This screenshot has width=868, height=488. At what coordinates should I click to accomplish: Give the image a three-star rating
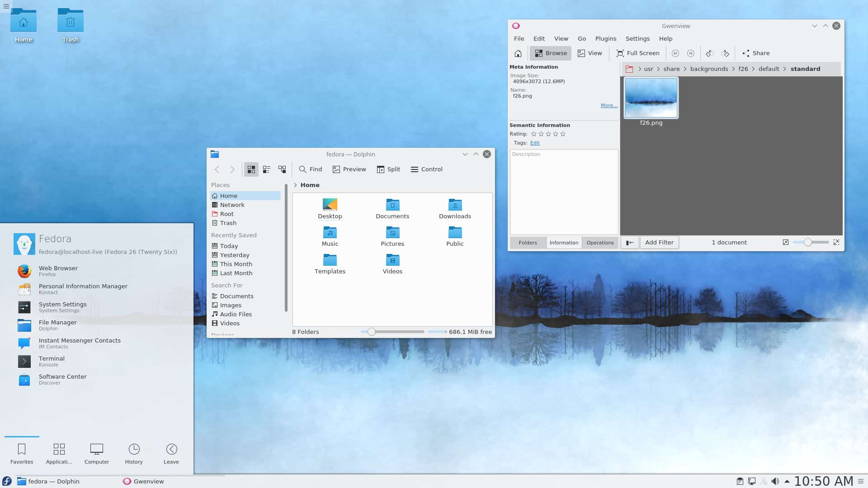point(548,134)
